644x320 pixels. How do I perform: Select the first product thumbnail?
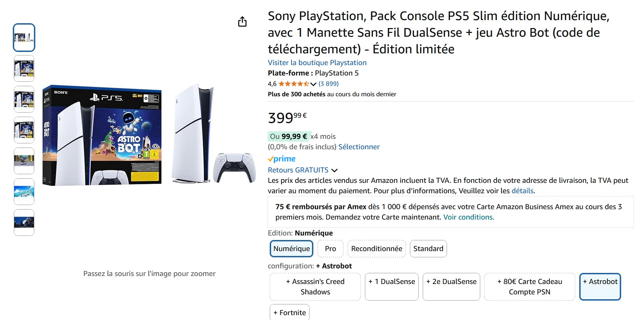pos(24,37)
